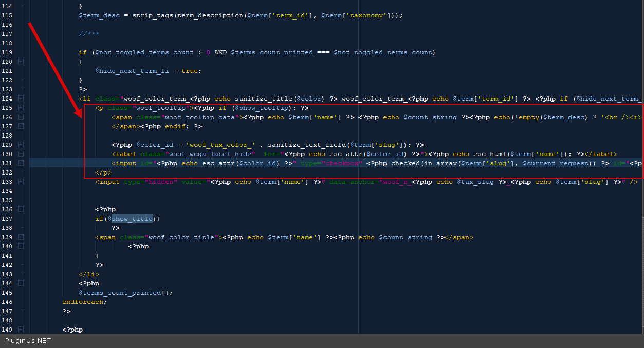Collapse the php block fold on line 136

click(x=21, y=209)
